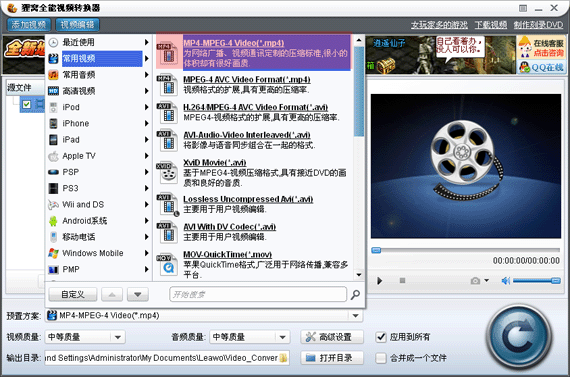This screenshot has height=377, width=570.
Task: Click the 打开目录 button
Action: (x=332, y=358)
